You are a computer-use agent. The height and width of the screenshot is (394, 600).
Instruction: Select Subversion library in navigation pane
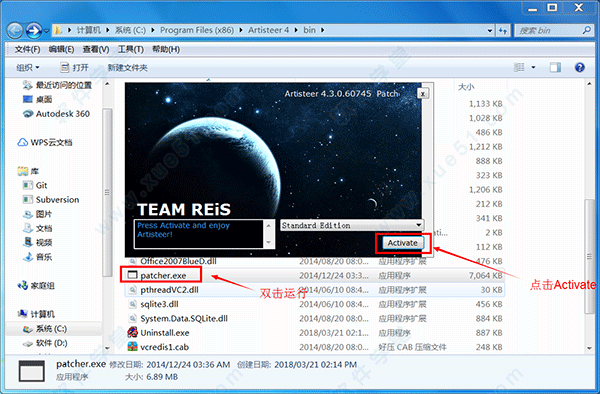[x=51, y=200]
